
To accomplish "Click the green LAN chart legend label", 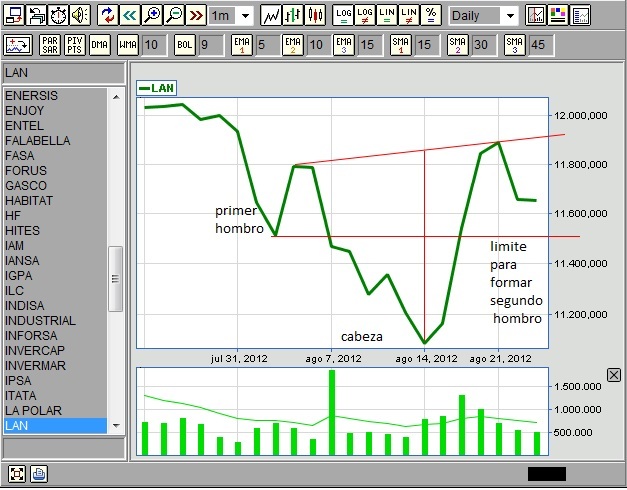I will [156, 88].
